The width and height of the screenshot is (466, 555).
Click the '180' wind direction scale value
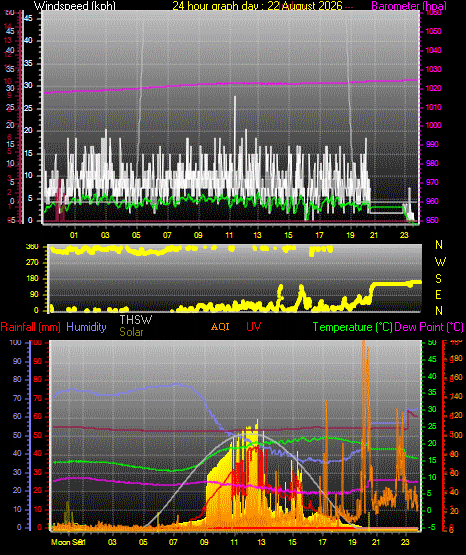coord(32,279)
